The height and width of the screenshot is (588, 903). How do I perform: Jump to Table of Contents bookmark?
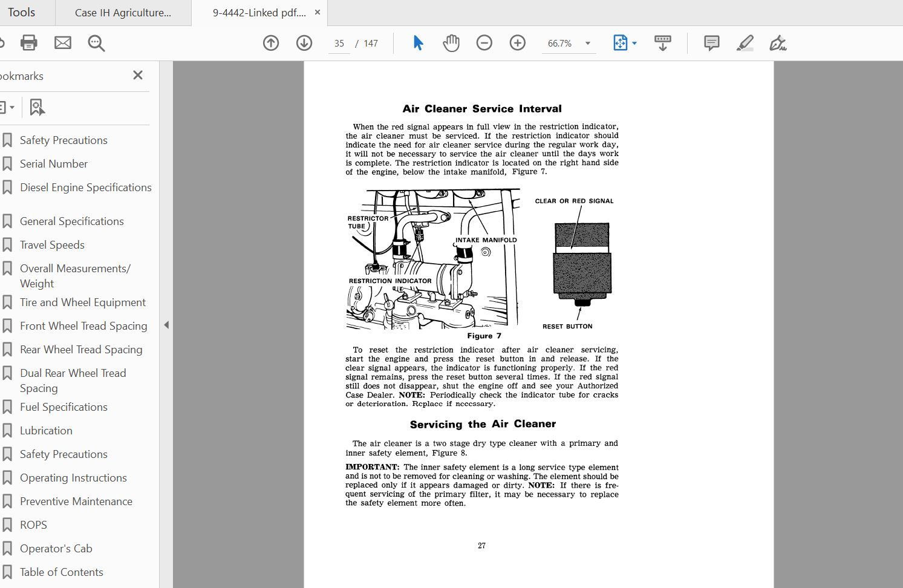tap(62, 572)
